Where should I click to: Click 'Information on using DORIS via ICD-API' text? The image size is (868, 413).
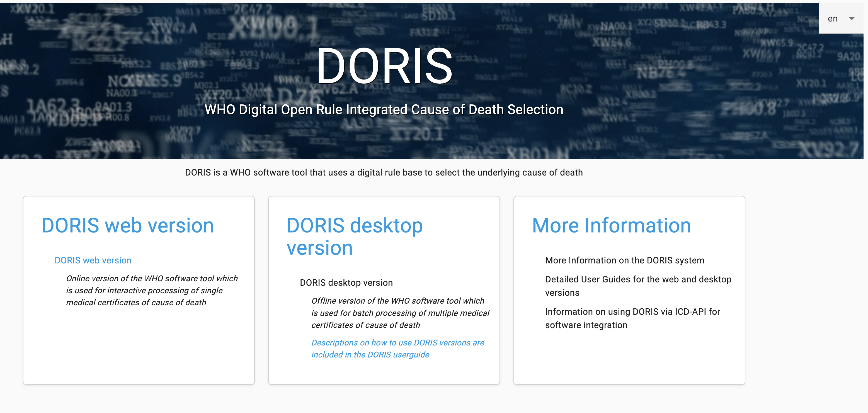click(x=632, y=318)
